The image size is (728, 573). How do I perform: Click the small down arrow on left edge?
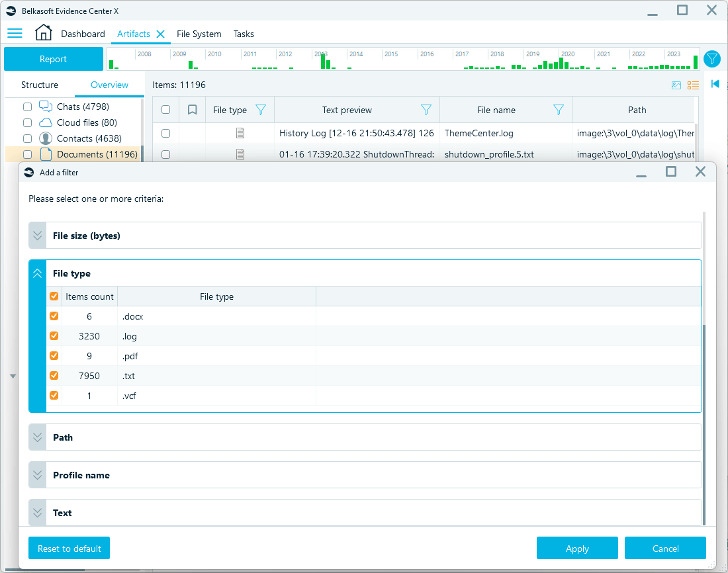13,376
